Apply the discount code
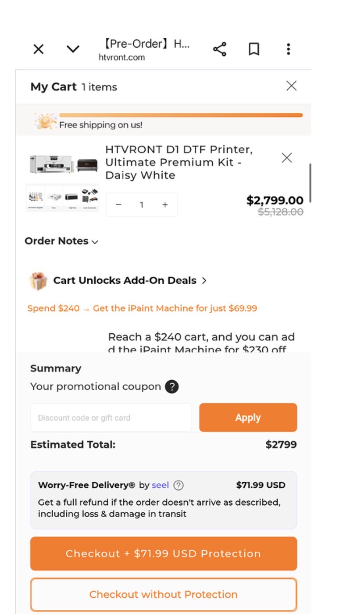 248,418
